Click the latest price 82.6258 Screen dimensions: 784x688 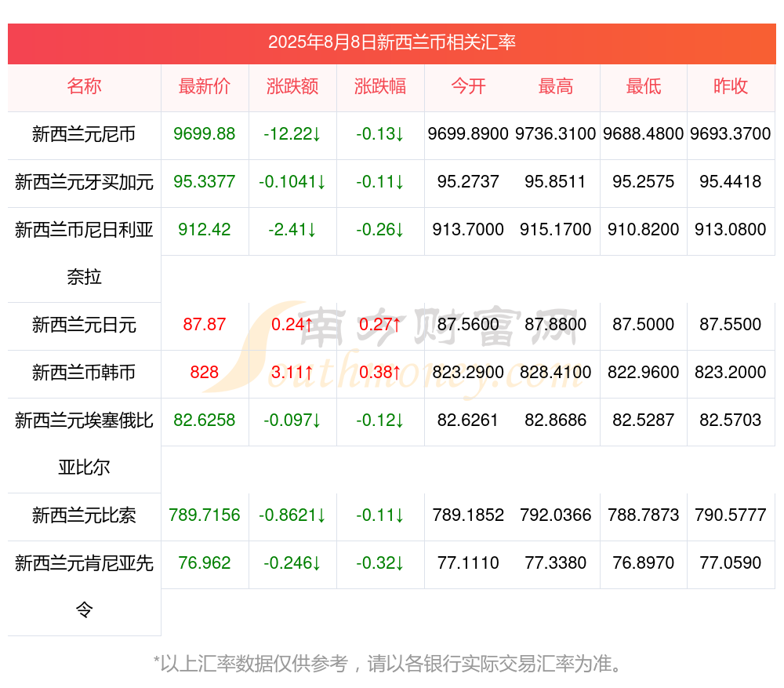pos(204,420)
